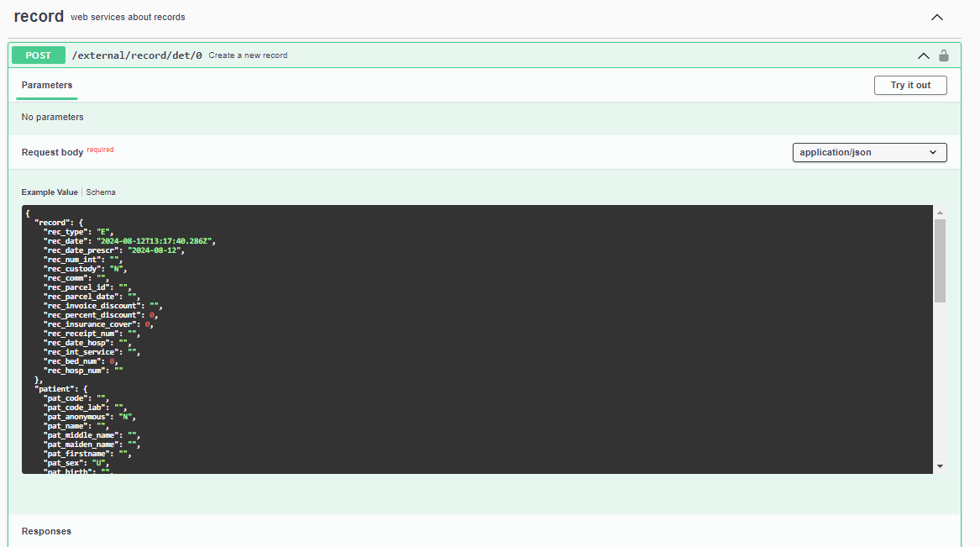Click the No parameters text area
The height and width of the screenshot is (547, 980).
52,117
